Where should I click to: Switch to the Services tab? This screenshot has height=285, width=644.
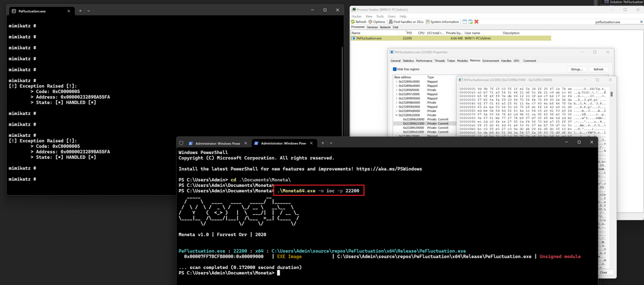click(x=372, y=27)
